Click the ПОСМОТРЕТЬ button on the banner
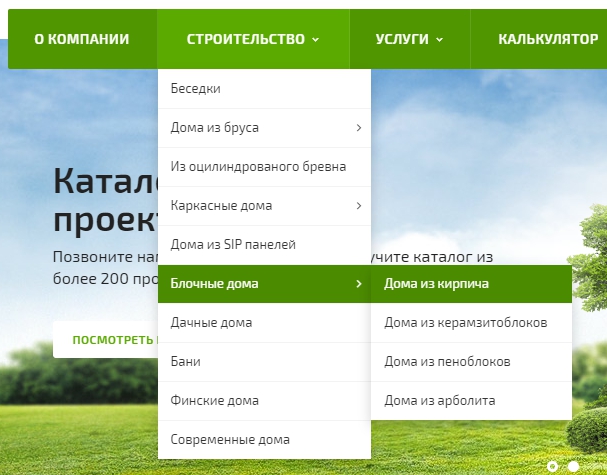The width and height of the screenshot is (607, 475). point(105,340)
